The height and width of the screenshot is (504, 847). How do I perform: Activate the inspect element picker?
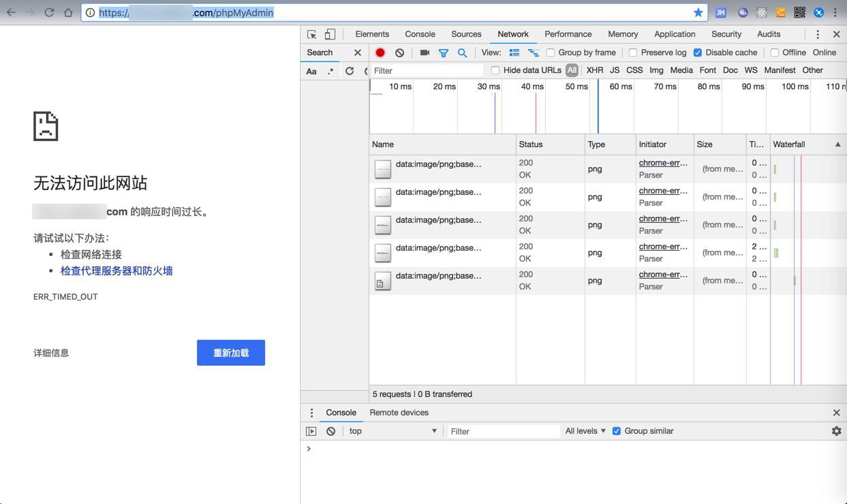pyautogui.click(x=312, y=34)
